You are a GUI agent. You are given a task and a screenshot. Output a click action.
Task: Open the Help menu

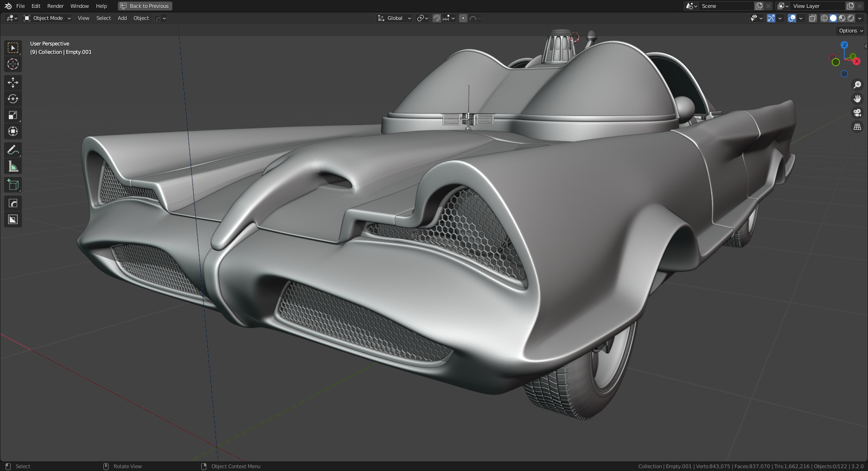click(x=101, y=6)
